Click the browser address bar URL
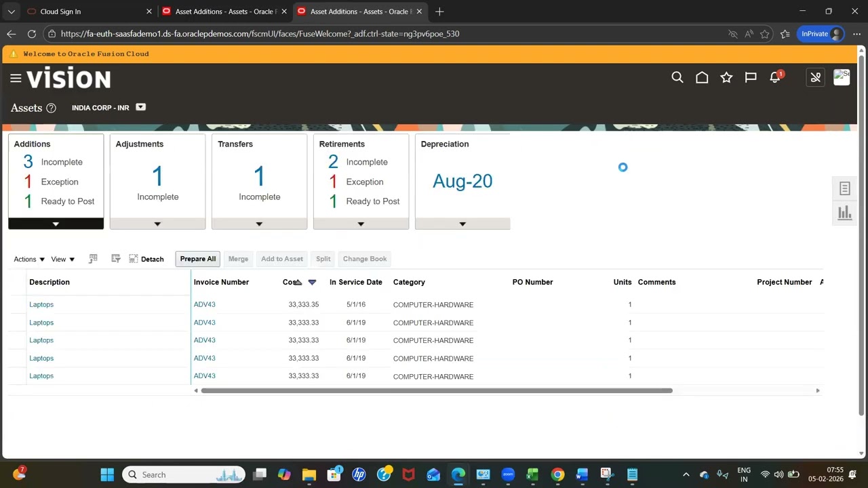Image resolution: width=868 pixels, height=488 pixels. pos(260,34)
